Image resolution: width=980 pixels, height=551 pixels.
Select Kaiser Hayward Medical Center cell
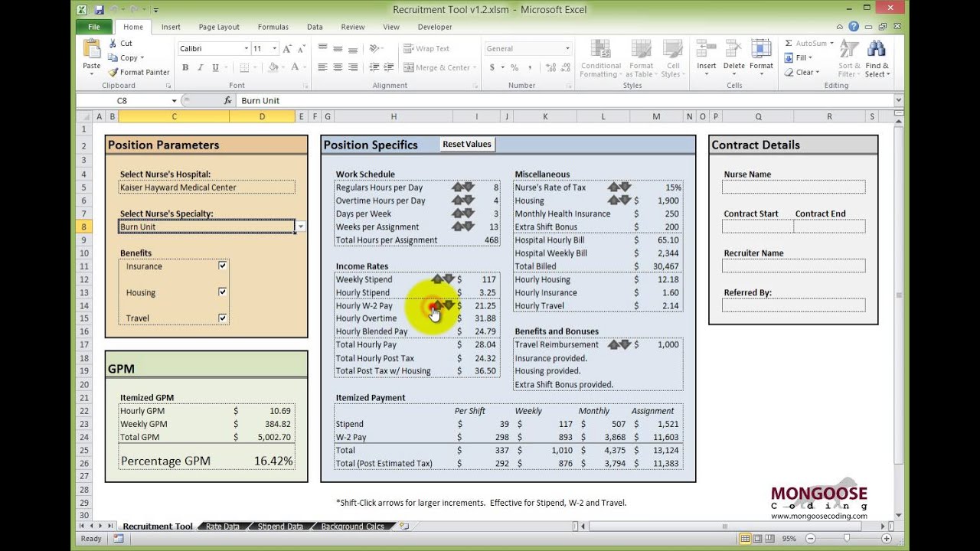point(207,187)
